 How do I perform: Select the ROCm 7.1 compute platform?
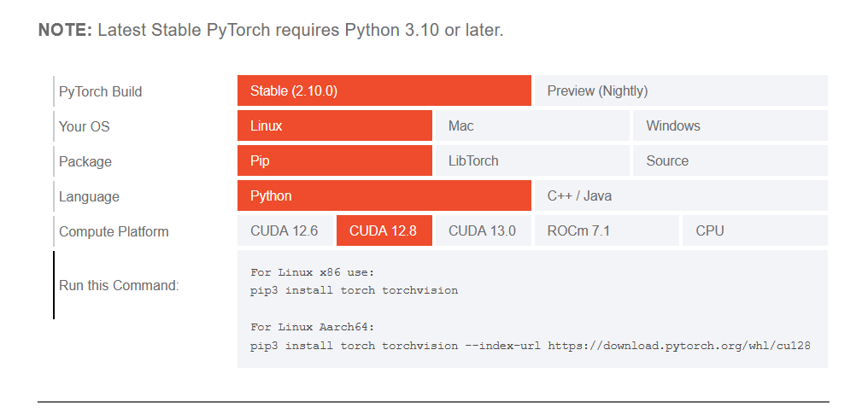pos(606,230)
